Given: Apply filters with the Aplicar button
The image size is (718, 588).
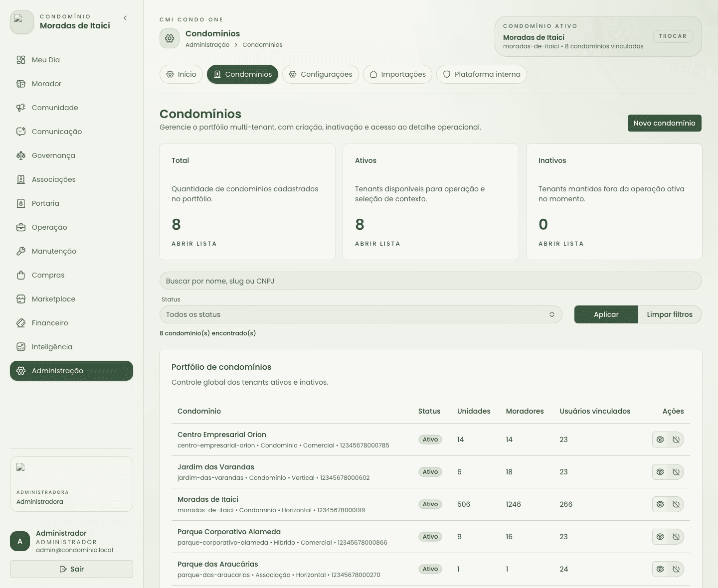Looking at the screenshot, I should pyautogui.click(x=606, y=314).
